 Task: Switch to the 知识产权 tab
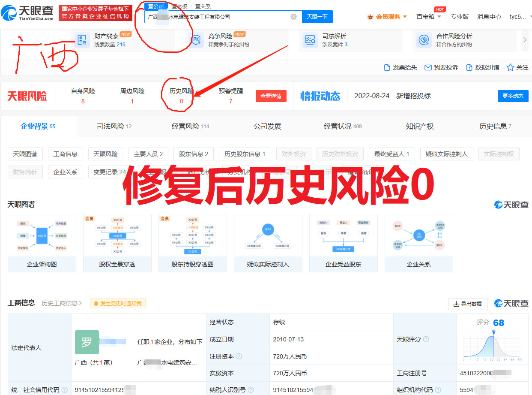tap(420, 127)
